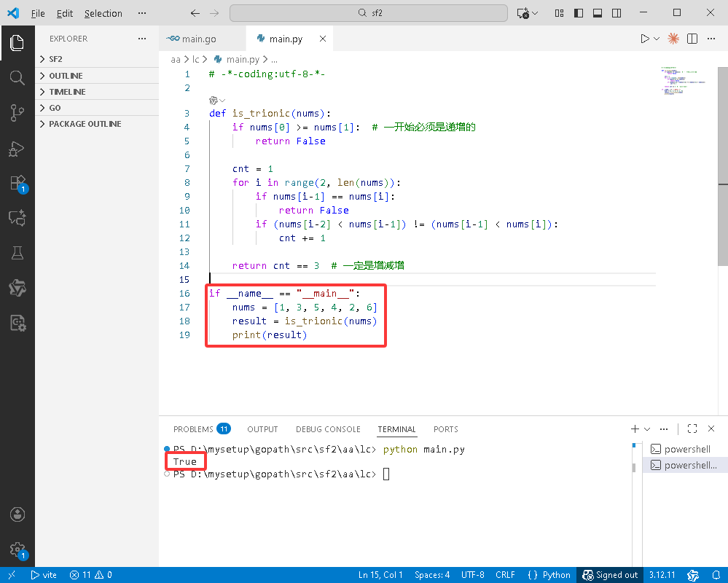
Task: Close the terminal panel
Action: click(711, 429)
